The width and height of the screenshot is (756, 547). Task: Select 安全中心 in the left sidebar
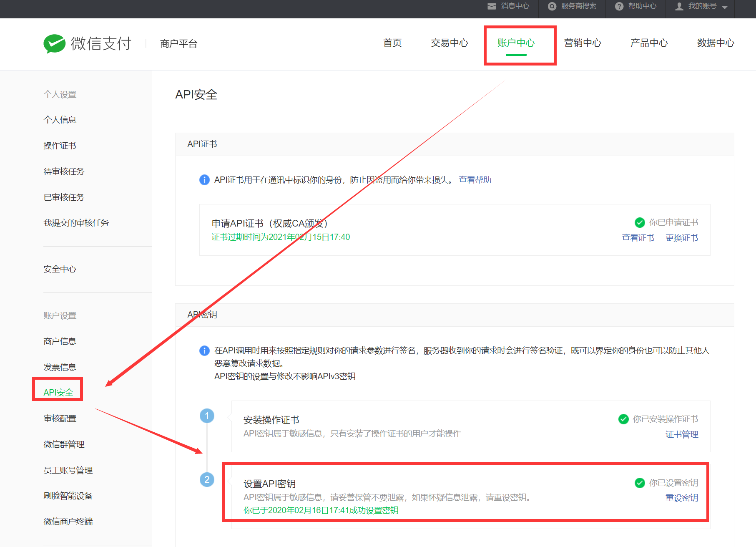pos(60,269)
